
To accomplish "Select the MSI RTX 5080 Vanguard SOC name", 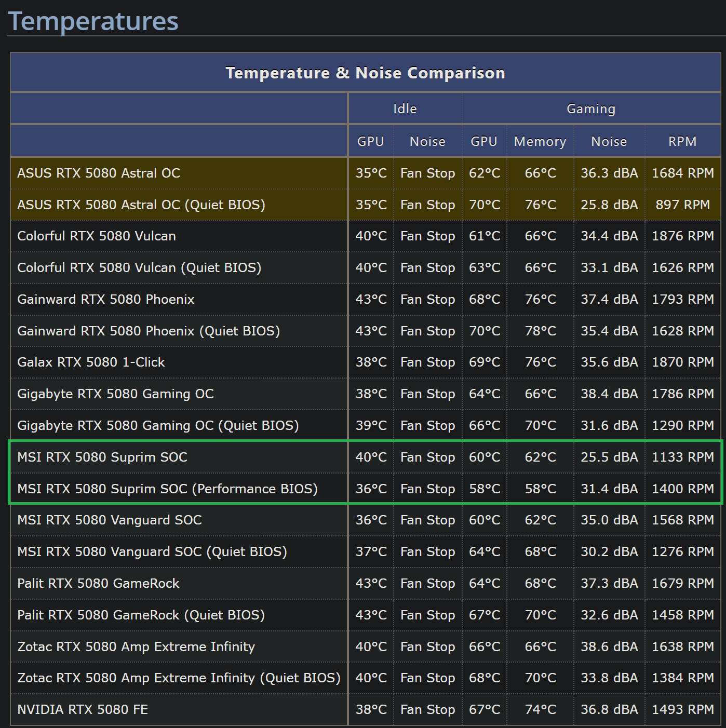I will click(x=110, y=520).
